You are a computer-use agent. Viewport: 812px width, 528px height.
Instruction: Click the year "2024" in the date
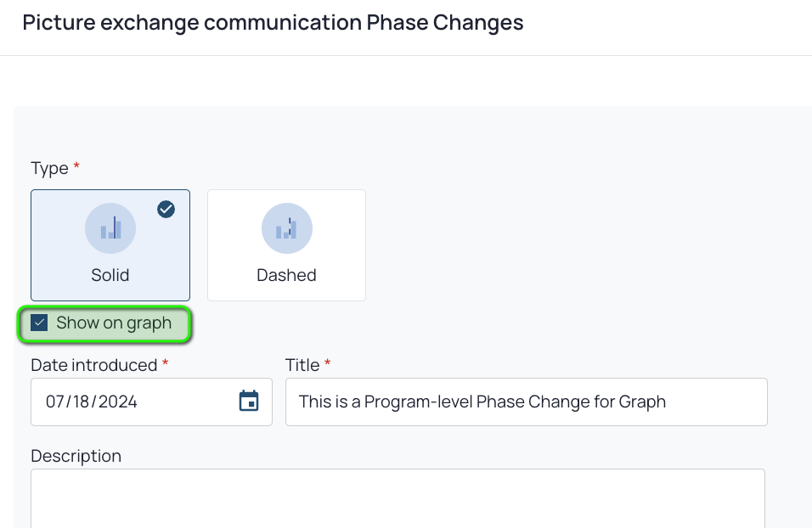(x=117, y=402)
